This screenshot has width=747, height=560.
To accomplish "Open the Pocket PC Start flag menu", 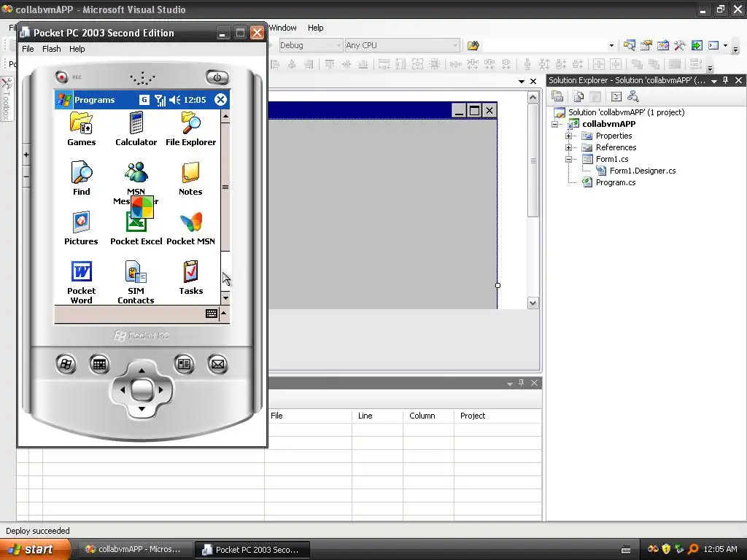I will coord(64,99).
